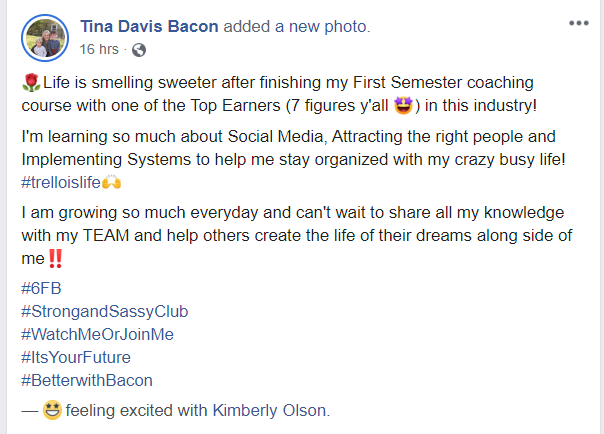Open the #BetterwithBacon hashtag
Image resolution: width=604 pixels, height=434 pixels.
pos(86,380)
